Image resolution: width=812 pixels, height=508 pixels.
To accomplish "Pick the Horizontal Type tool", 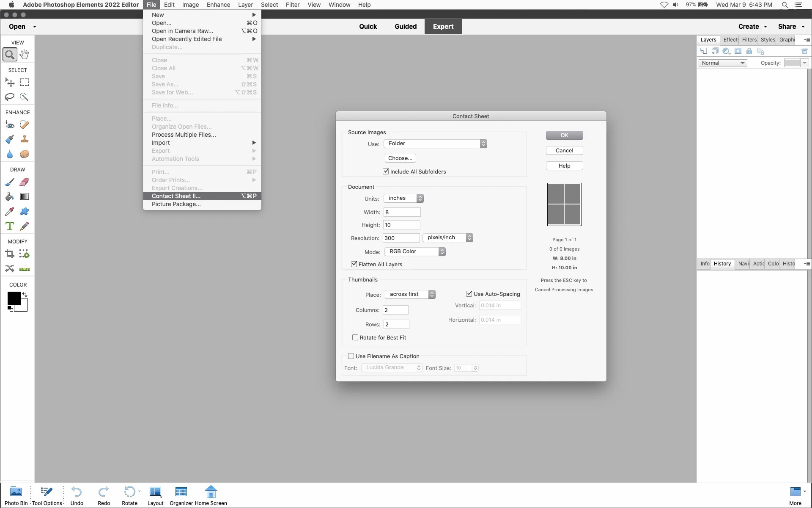I will [10, 226].
